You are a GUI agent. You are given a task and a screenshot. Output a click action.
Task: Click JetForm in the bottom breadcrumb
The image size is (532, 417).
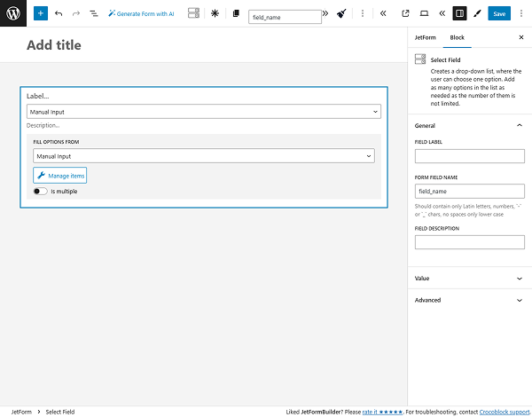coord(21,412)
